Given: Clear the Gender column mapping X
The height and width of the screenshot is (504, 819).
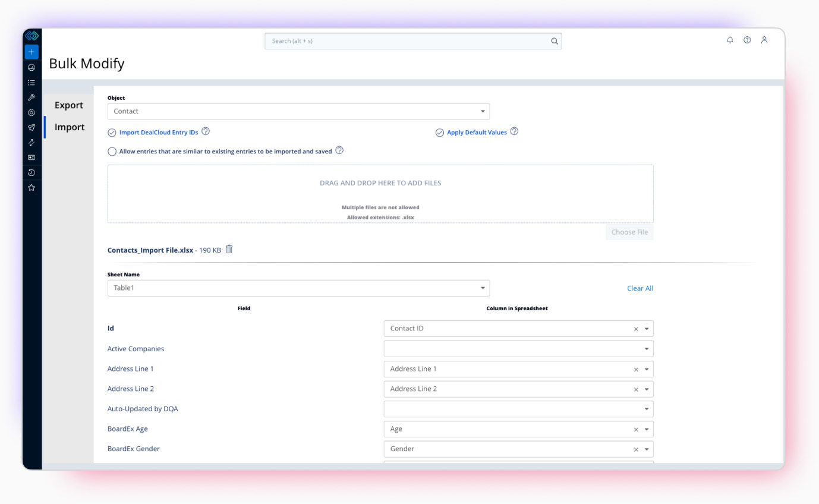Looking at the screenshot, I should coord(636,449).
